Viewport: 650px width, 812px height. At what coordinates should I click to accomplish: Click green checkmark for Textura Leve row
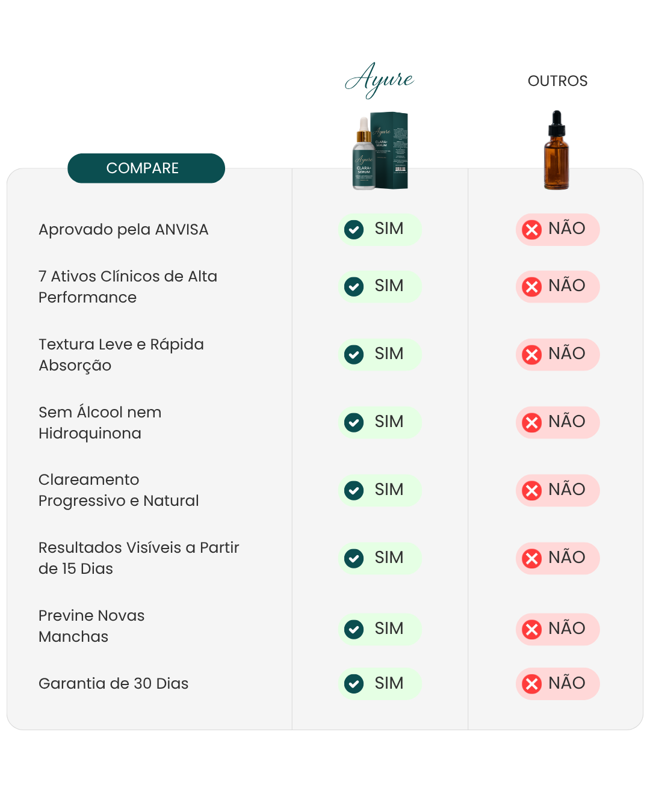[x=354, y=354]
